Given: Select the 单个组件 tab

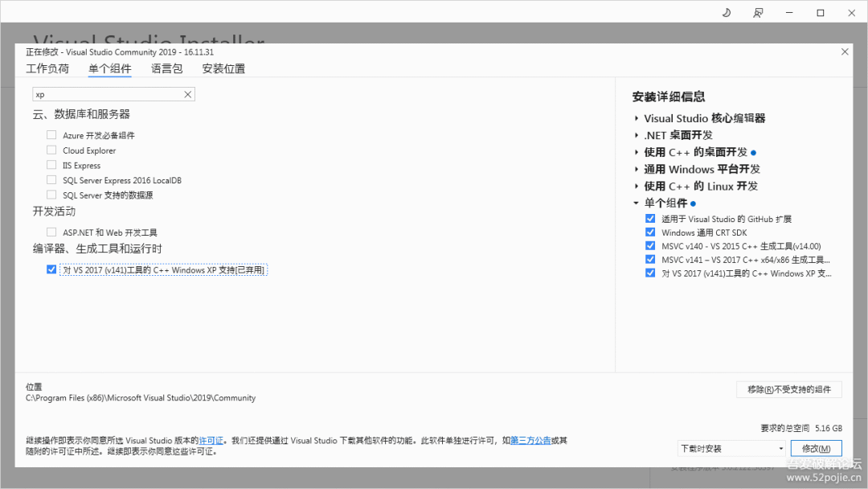Looking at the screenshot, I should tap(109, 68).
